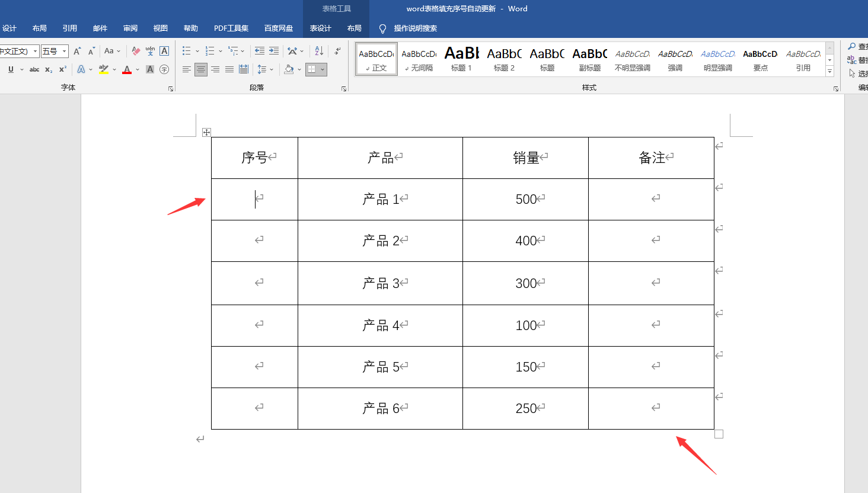
Task: Click table move handle at top-left
Action: coord(206,132)
